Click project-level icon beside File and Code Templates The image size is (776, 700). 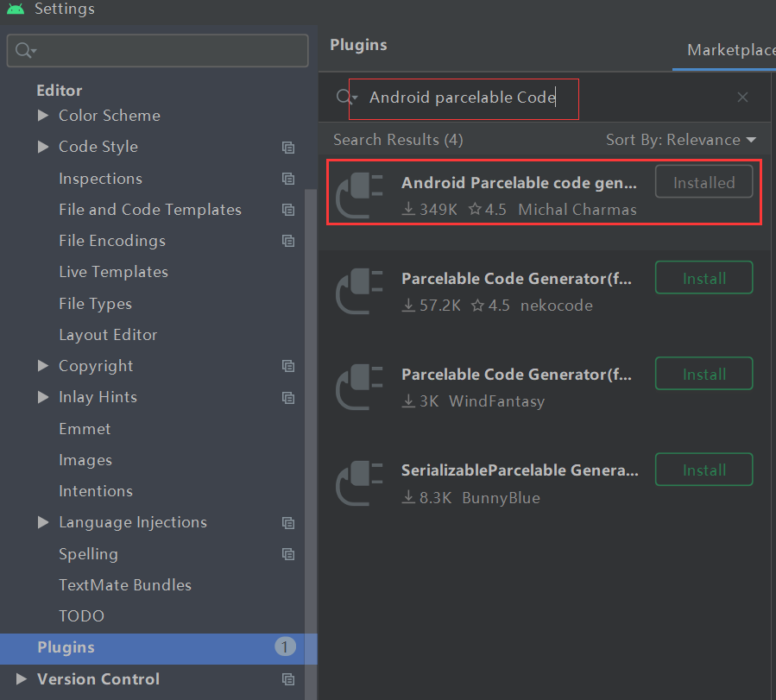288,210
